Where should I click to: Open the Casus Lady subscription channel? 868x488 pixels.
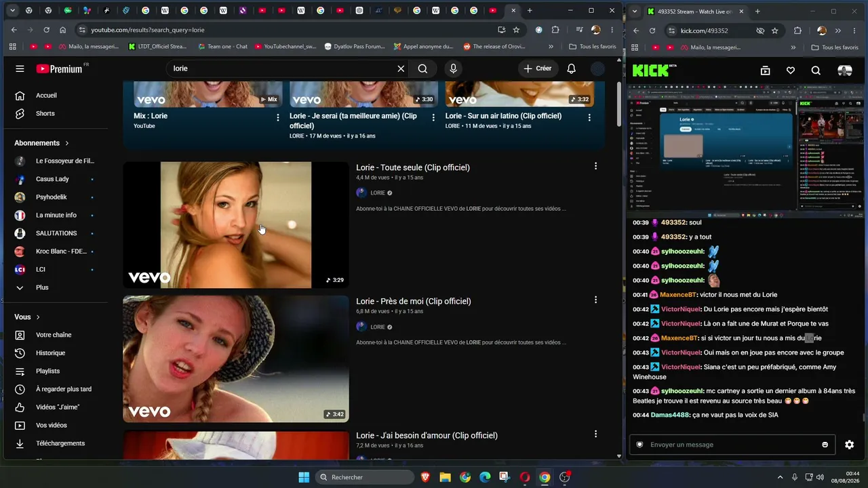(54, 179)
